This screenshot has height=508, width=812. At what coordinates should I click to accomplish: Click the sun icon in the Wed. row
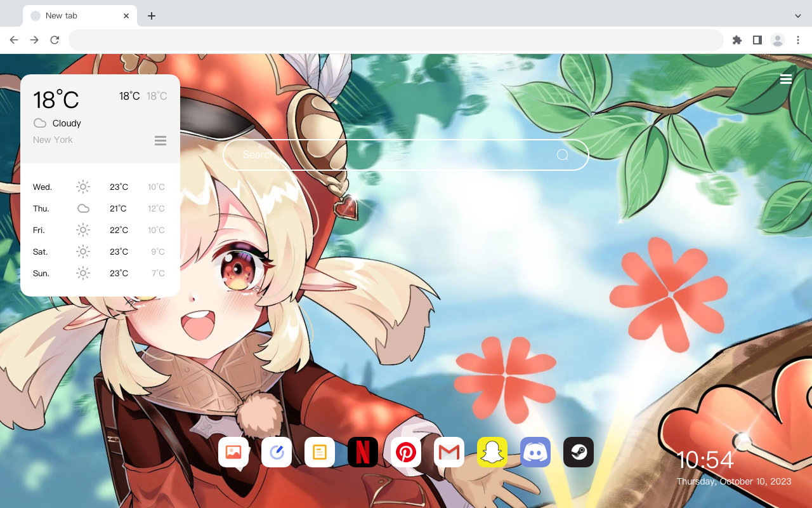[x=83, y=187]
